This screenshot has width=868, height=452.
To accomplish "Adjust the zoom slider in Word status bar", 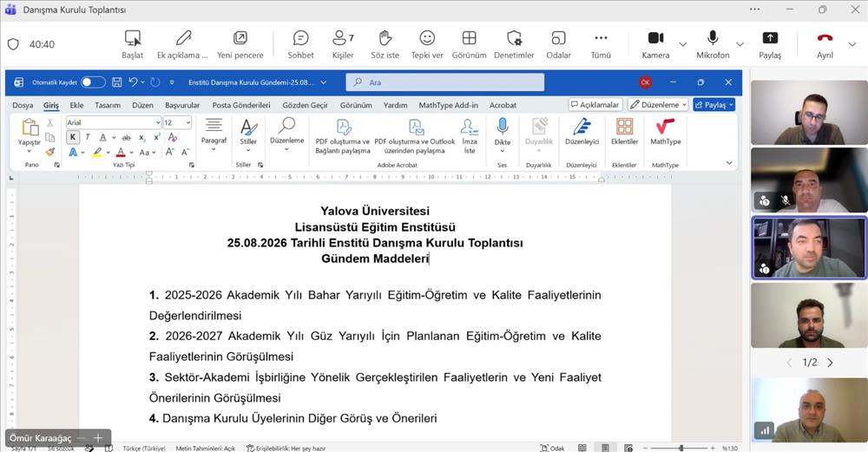I will click(681, 449).
